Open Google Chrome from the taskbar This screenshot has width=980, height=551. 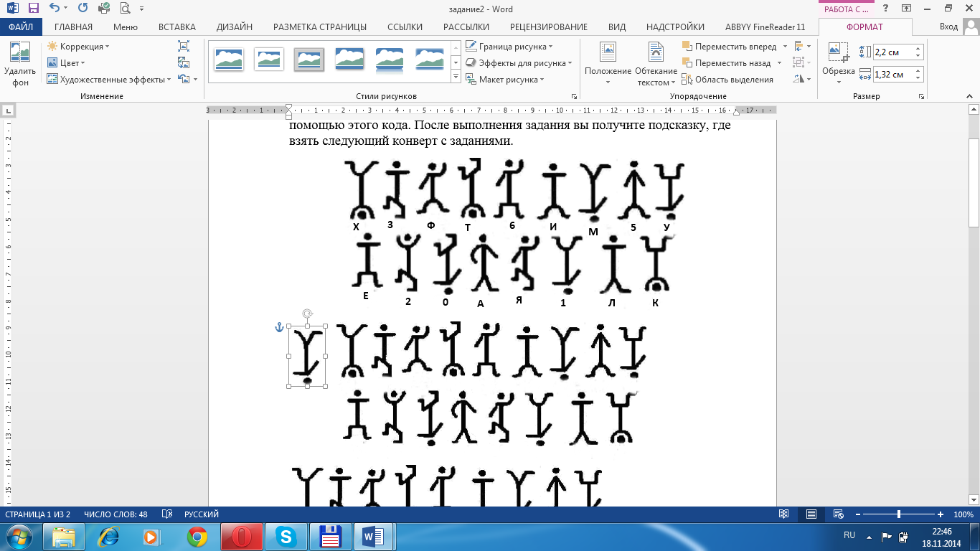point(197,536)
